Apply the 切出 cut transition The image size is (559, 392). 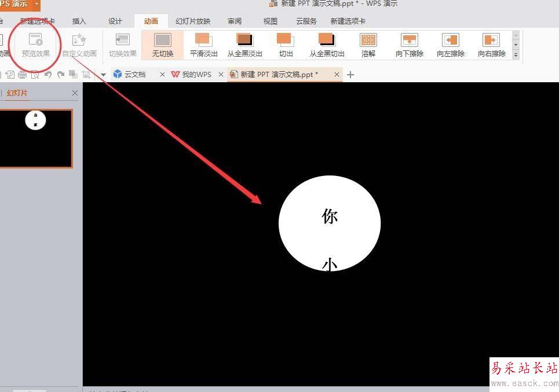286,45
